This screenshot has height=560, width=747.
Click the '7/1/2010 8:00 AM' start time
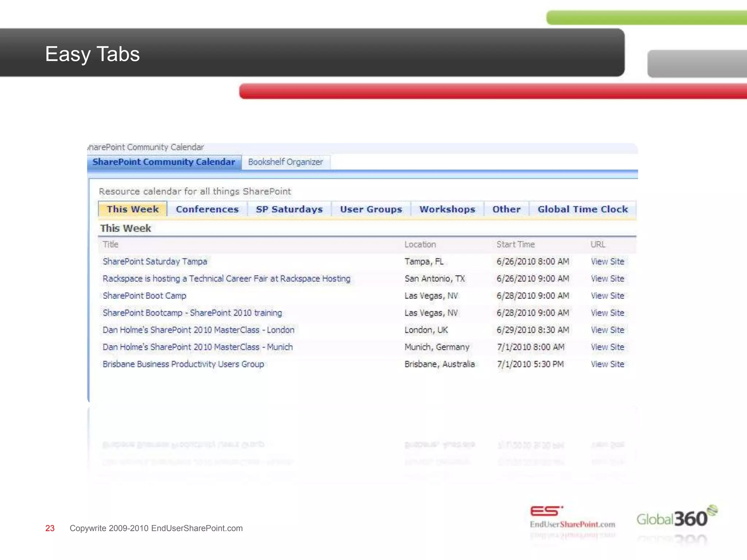(x=530, y=347)
